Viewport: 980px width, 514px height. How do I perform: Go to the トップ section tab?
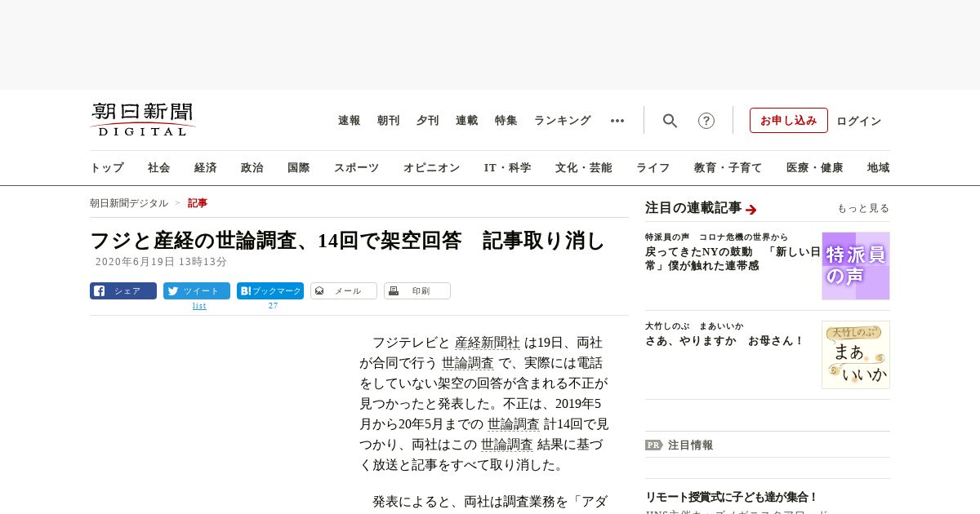click(x=107, y=168)
